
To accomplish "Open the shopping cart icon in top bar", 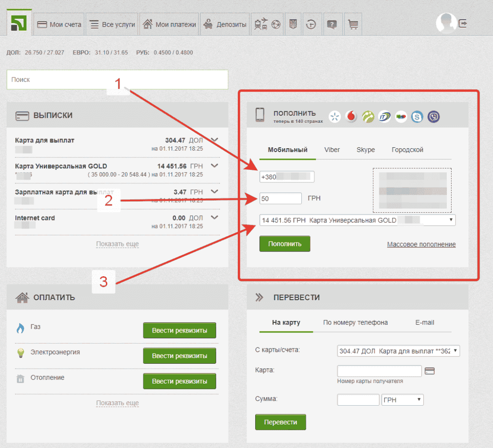I will point(353,25).
